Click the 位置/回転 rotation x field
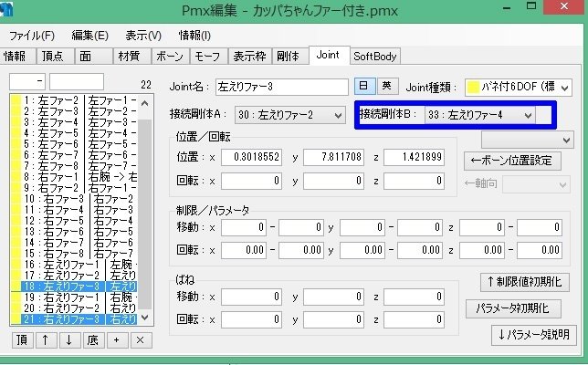 251,181
